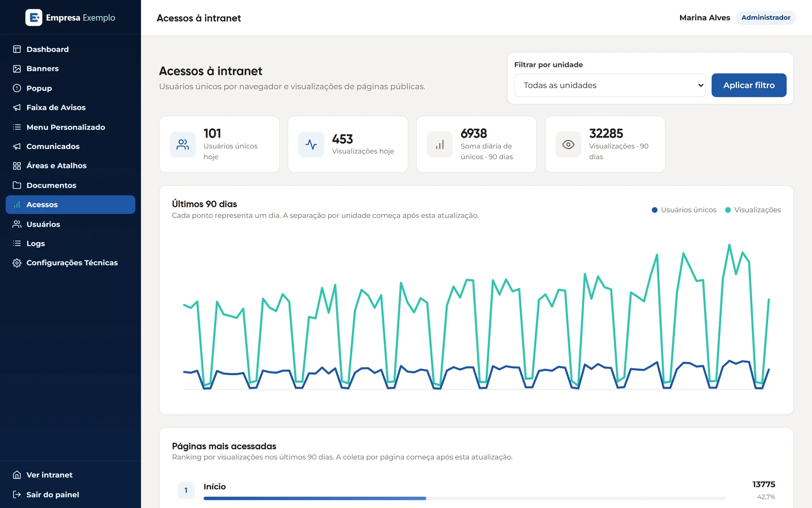Viewport: 812px width, 508px height.
Task: Click the eye icon on Visualizações 90 dias card
Action: point(568,145)
